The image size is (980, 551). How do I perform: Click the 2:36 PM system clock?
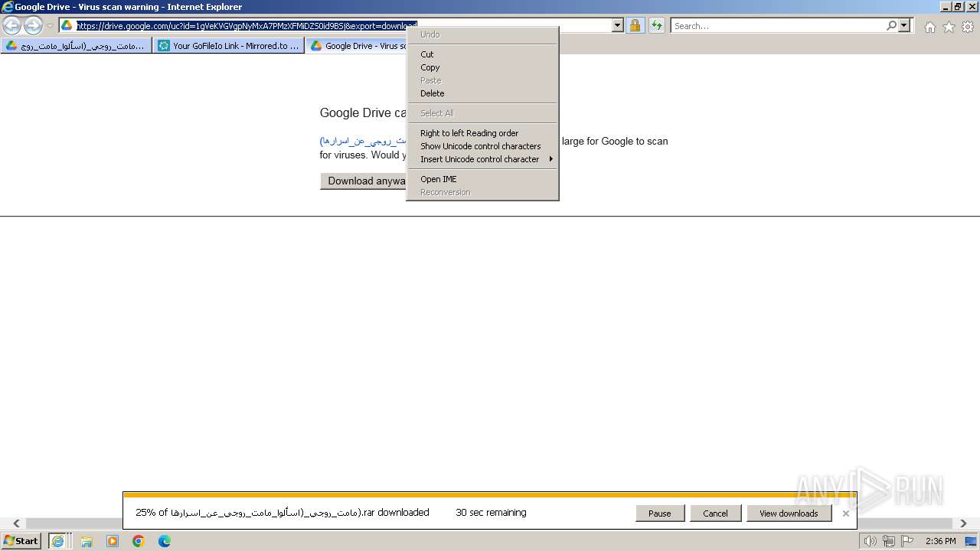tap(940, 541)
